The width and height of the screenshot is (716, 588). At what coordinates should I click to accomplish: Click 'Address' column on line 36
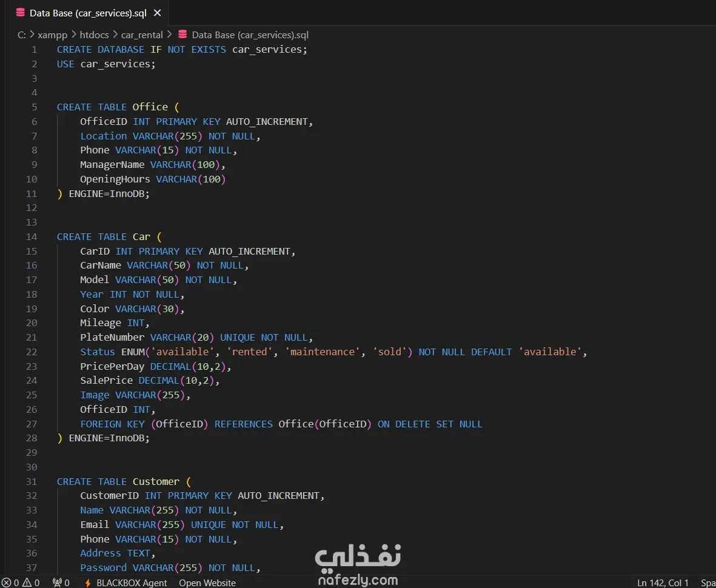coord(101,553)
